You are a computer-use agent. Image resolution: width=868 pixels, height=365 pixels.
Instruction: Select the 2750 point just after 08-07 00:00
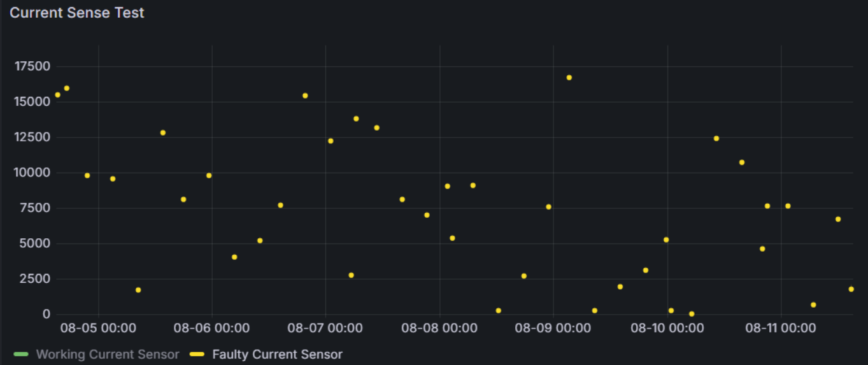(x=351, y=275)
